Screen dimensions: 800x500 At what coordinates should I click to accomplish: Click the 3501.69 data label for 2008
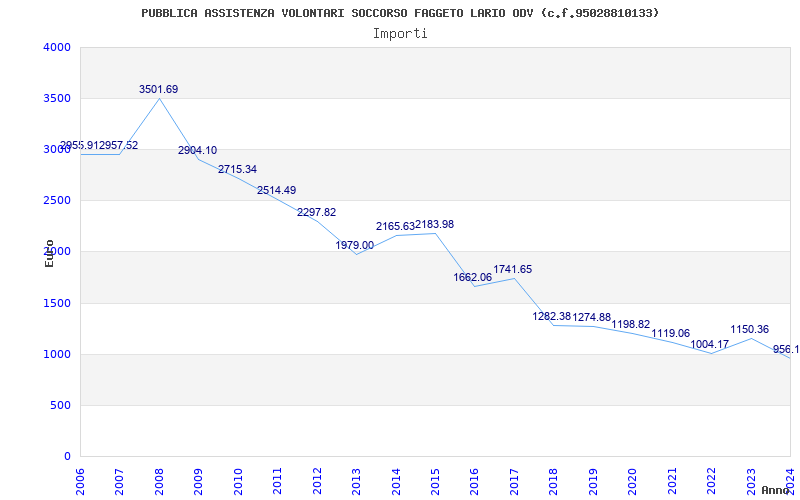[x=159, y=89]
